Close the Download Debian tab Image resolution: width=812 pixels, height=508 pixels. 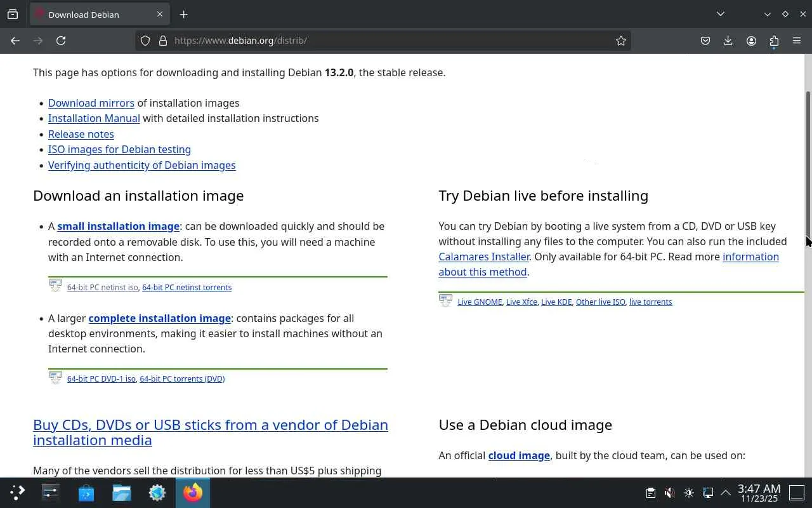point(160,14)
